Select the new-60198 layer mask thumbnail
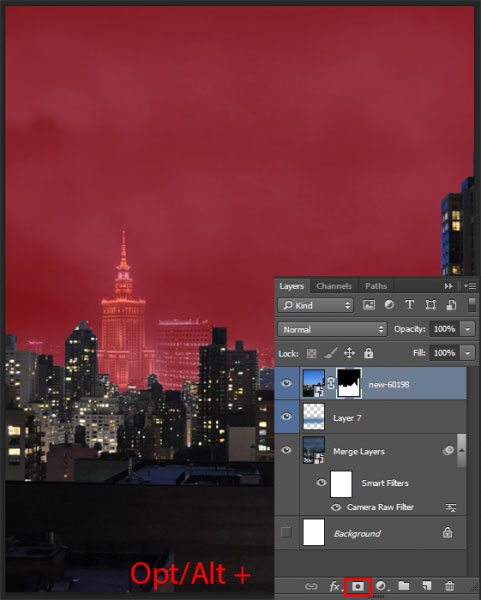 coord(349,383)
